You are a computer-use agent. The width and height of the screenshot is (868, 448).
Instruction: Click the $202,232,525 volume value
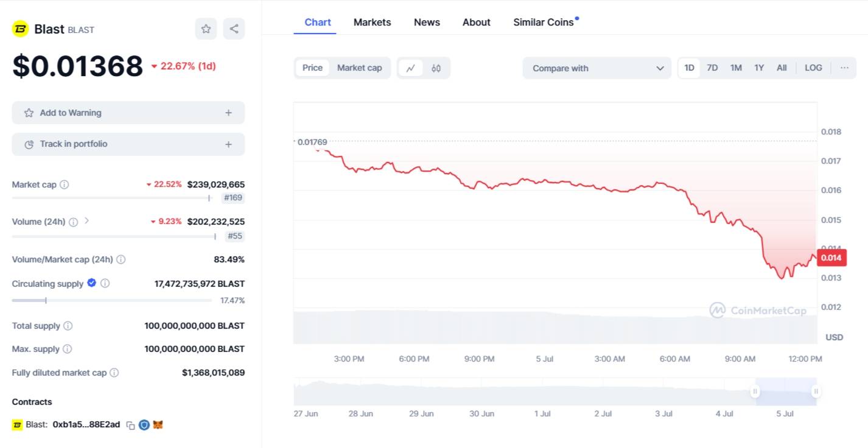point(216,222)
